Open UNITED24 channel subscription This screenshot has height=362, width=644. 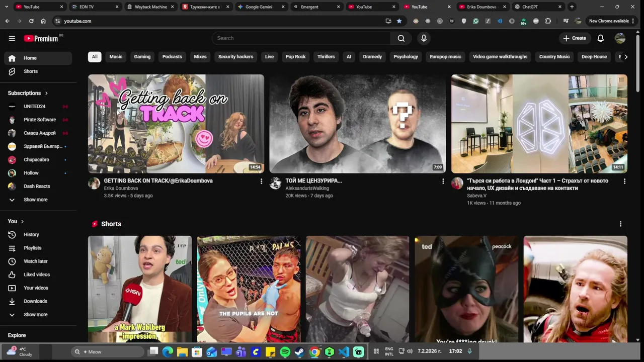click(38, 107)
